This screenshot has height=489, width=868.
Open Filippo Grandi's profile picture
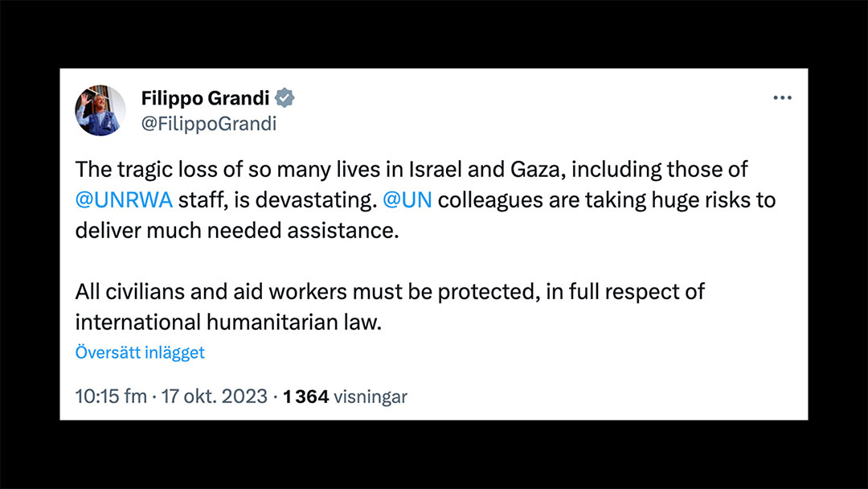100,110
